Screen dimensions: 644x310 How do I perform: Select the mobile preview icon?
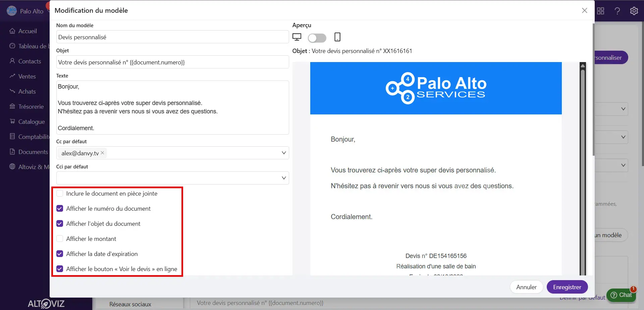point(337,37)
